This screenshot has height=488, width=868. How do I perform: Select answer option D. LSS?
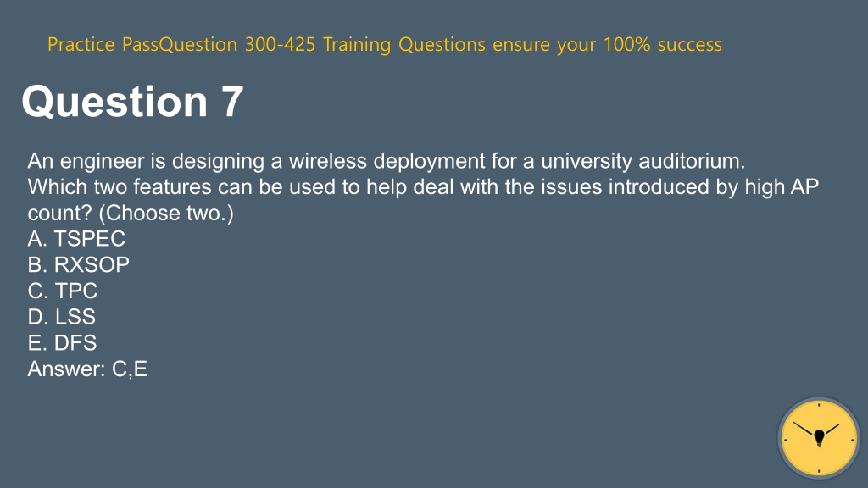61,317
